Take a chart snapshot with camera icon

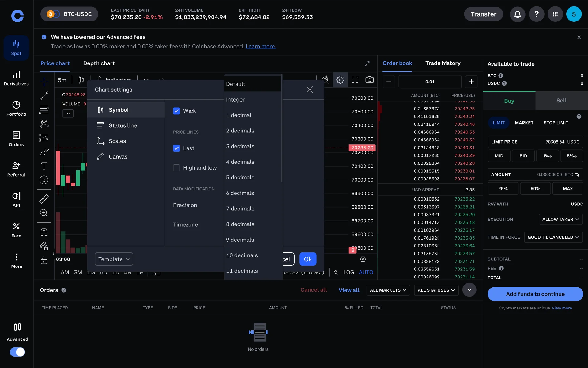click(x=369, y=80)
